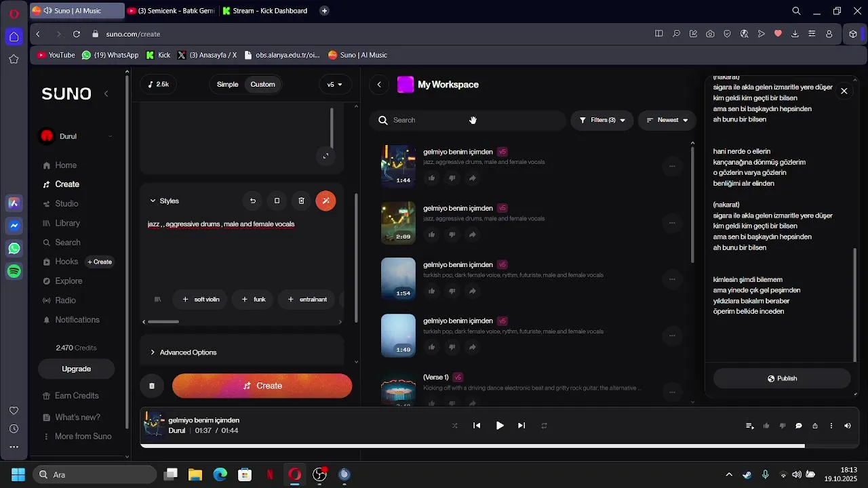This screenshot has height=488, width=868.
Task: Expand the lyrics box with the resize icon
Action: 325,156
